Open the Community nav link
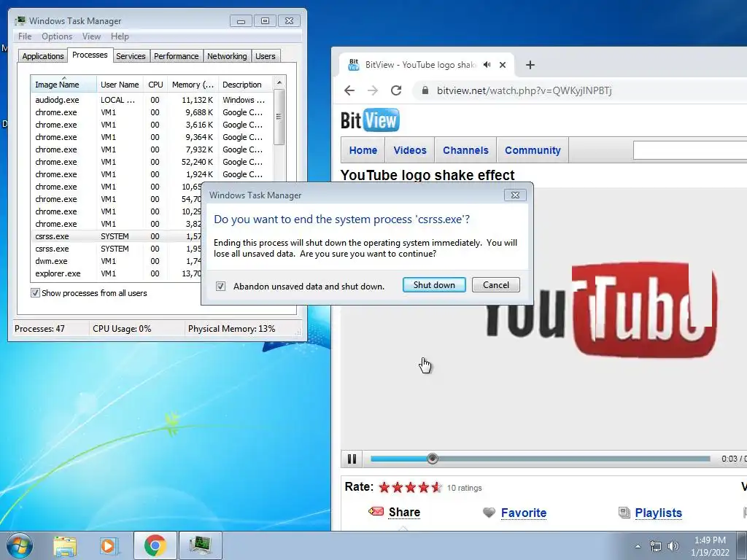747x560 pixels. coord(533,150)
